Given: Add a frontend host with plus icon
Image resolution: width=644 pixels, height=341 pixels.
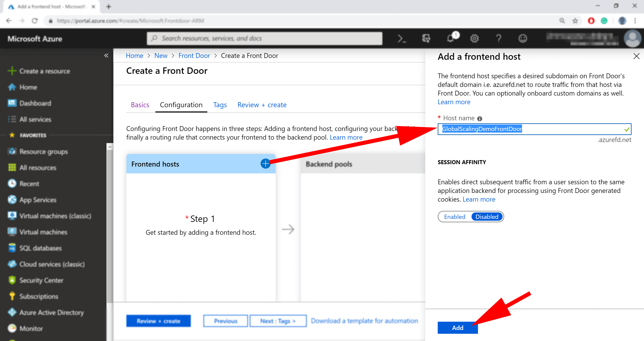Looking at the screenshot, I should (x=265, y=164).
